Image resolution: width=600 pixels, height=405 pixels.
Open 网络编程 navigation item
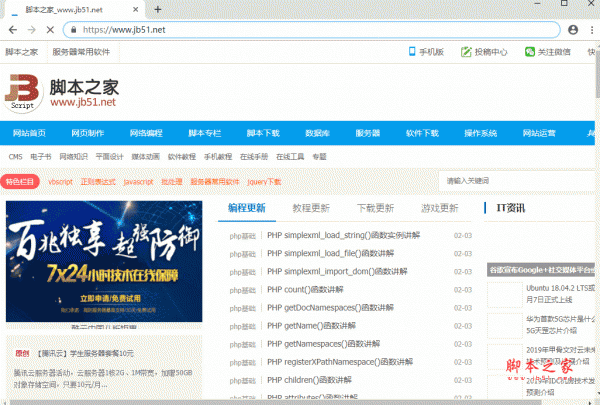[146, 133]
